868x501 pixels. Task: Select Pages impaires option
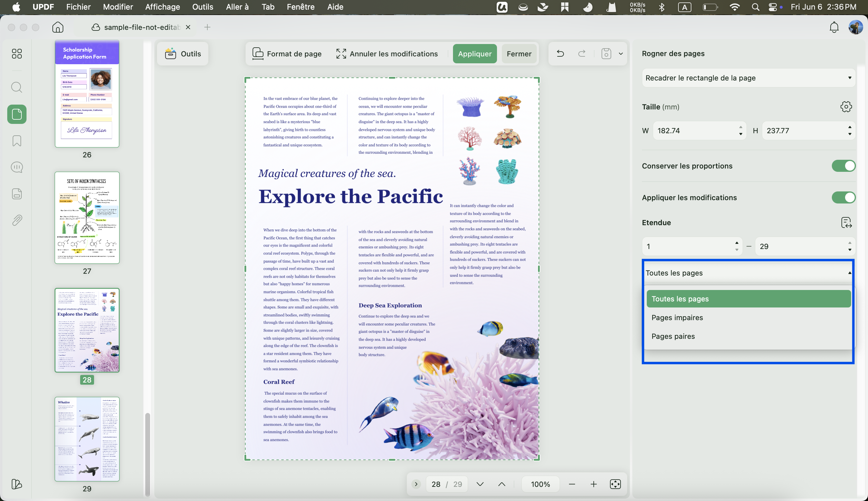tap(749, 318)
